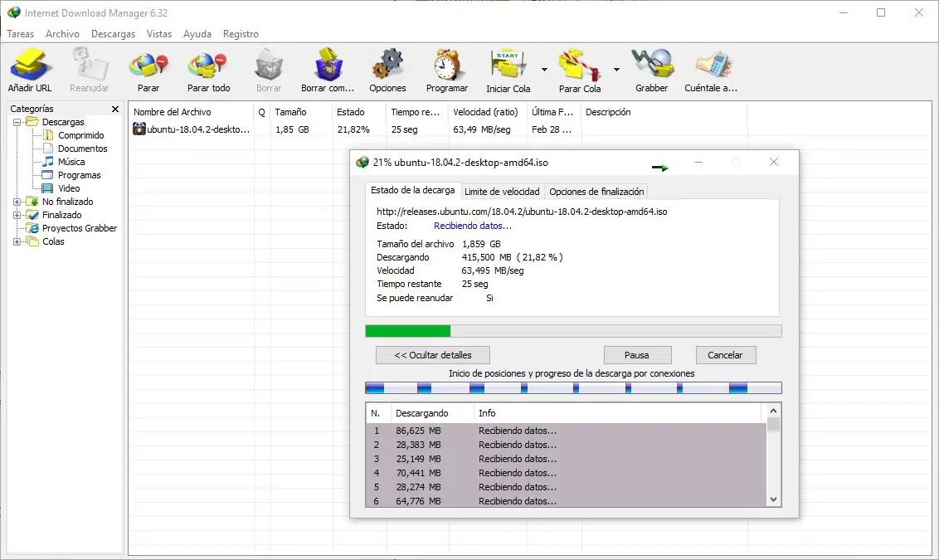Open the Tareas menu

point(21,34)
